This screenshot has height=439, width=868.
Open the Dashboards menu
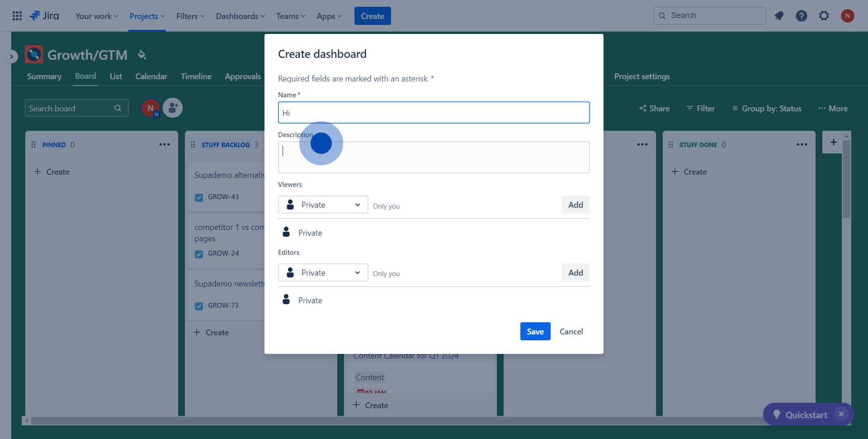click(x=240, y=16)
